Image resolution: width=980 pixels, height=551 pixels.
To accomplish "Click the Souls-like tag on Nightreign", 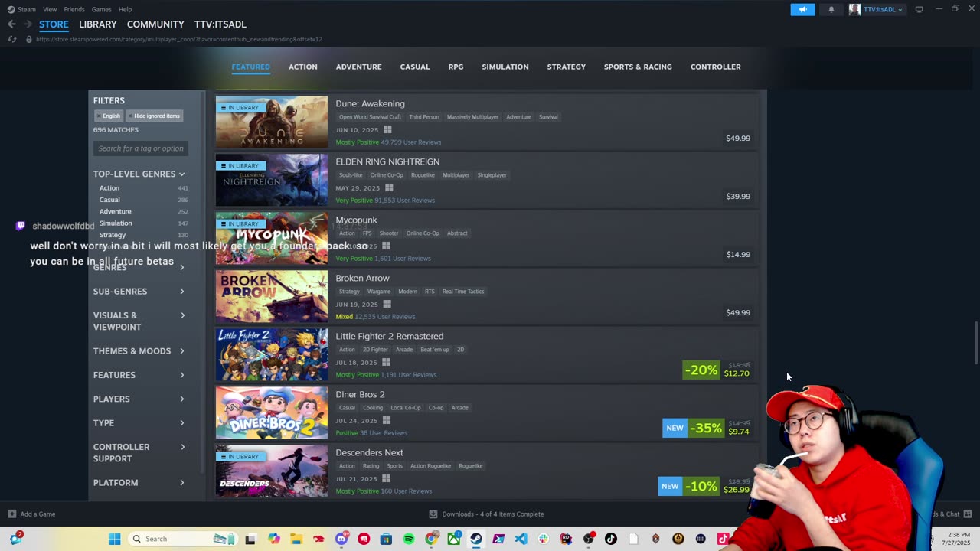I will tap(349, 175).
